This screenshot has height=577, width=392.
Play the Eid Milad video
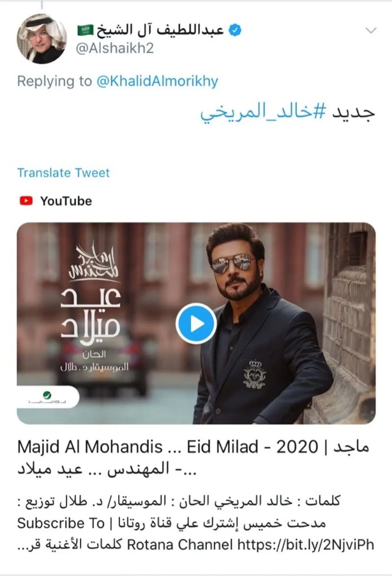tap(196, 323)
